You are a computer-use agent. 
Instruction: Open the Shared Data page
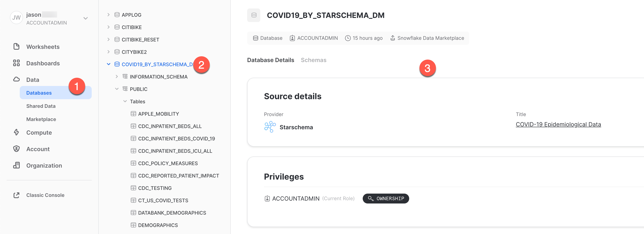[x=41, y=106]
